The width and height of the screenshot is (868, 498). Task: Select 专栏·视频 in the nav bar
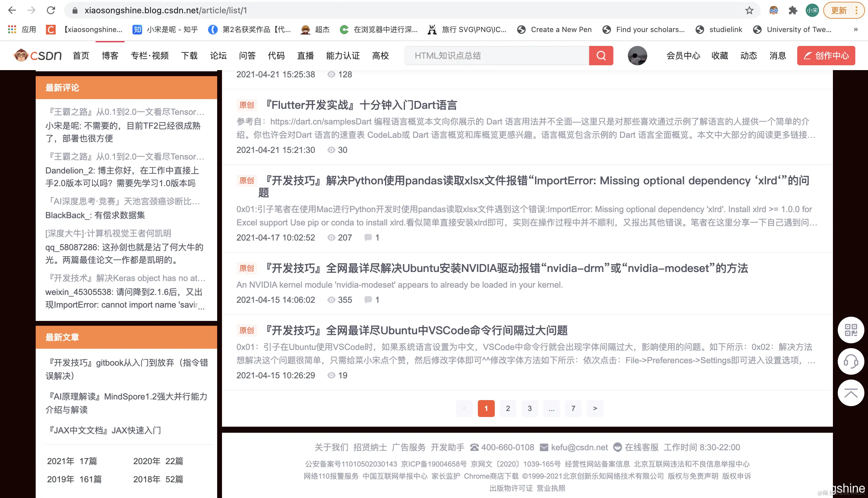point(150,55)
